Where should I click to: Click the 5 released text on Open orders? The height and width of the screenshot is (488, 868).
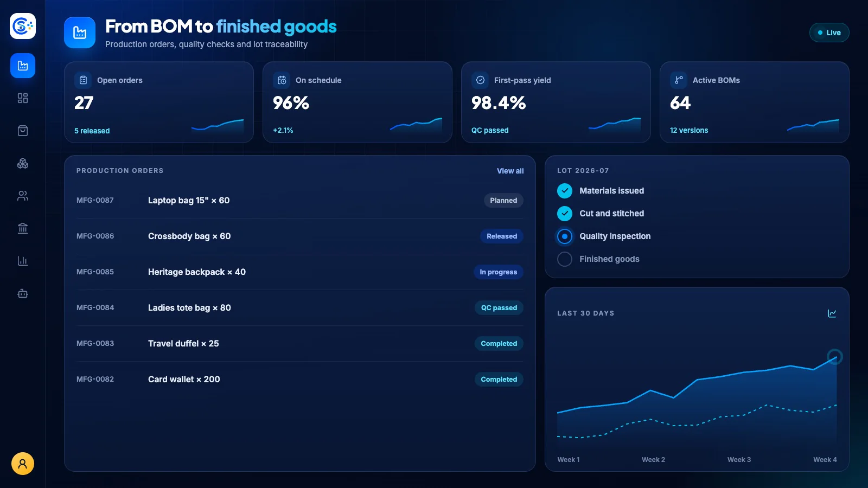pyautogui.click(x=92, y=131)
